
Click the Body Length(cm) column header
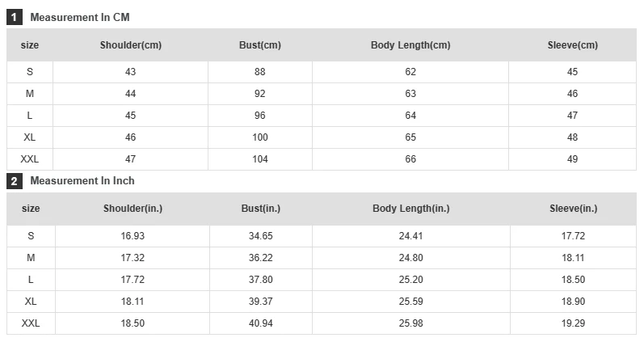tap(410, 45)
